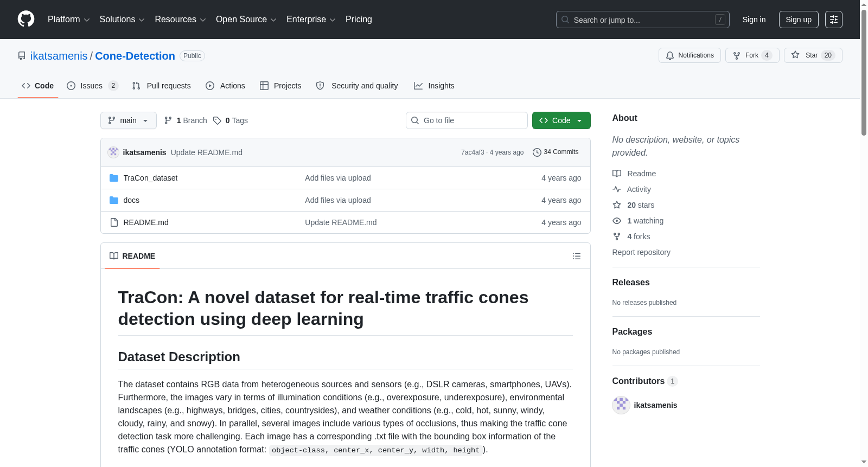Click the Search or jump to field
The height and width of the screenshot is (467, 868).
(643, 20)
